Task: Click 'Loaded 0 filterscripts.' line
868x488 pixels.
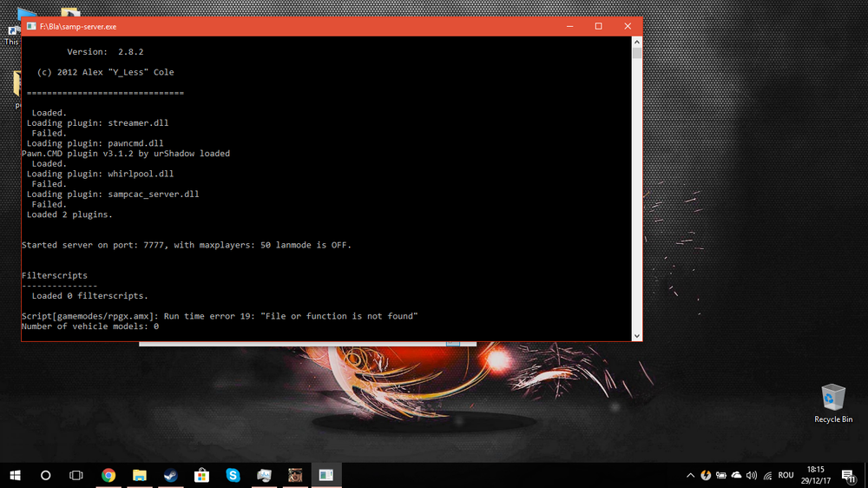Action: [89, 296]
